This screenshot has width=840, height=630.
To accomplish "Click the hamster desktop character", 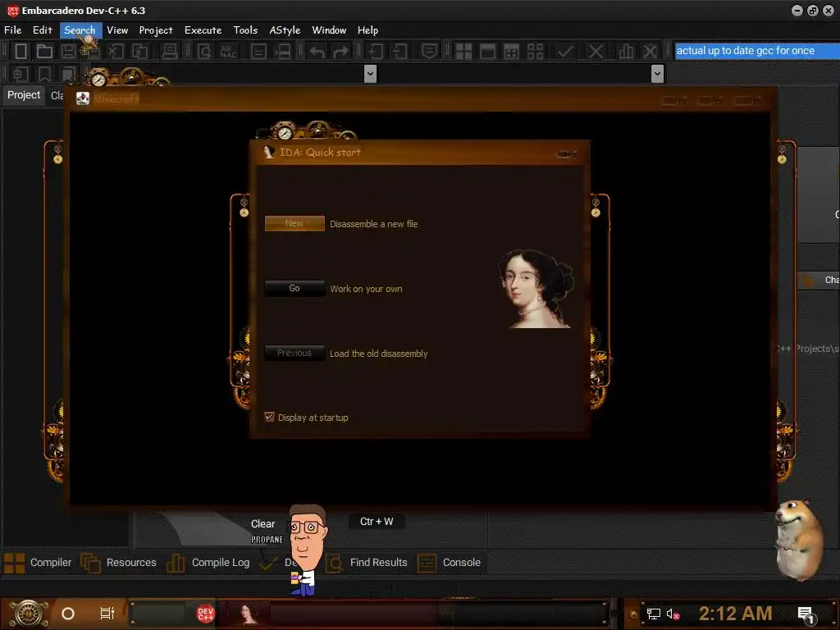I will [800, 540].
